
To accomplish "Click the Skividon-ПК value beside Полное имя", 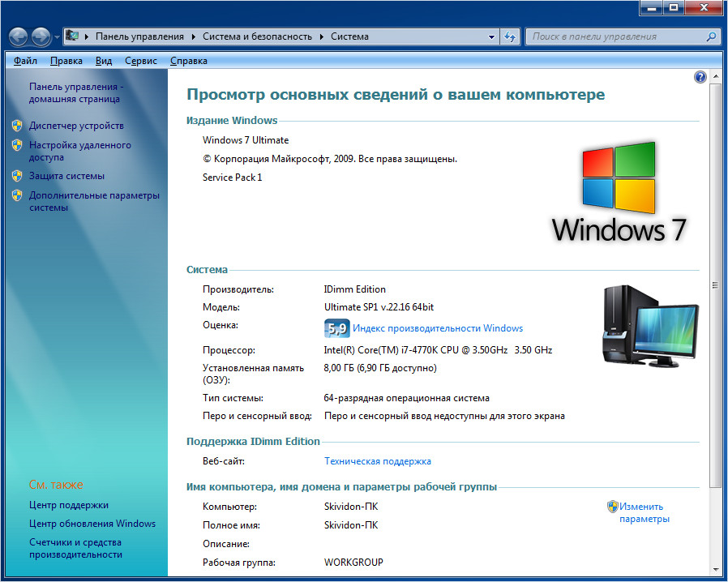I will pos(351,525).
